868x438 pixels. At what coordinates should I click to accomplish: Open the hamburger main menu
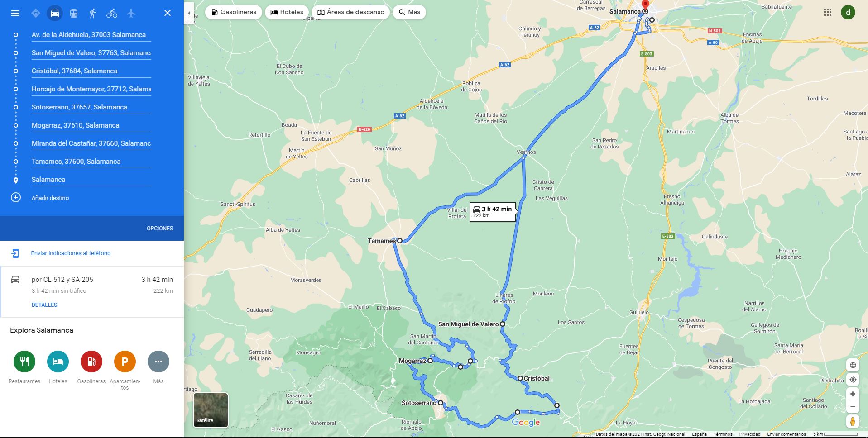click(x=15, y=13)
